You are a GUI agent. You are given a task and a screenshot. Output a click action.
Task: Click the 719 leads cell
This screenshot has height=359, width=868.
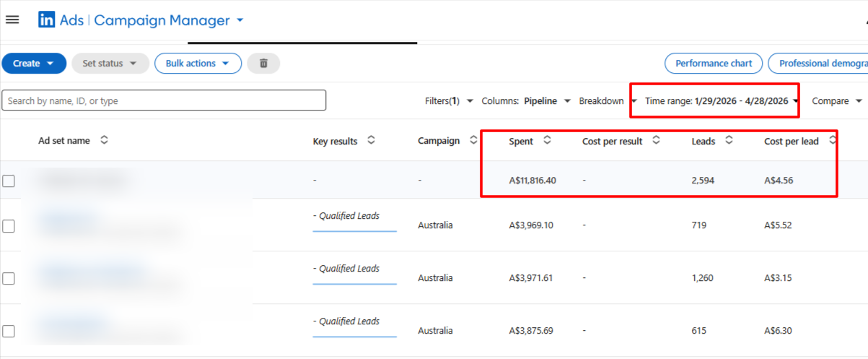[x=699, y=225]
